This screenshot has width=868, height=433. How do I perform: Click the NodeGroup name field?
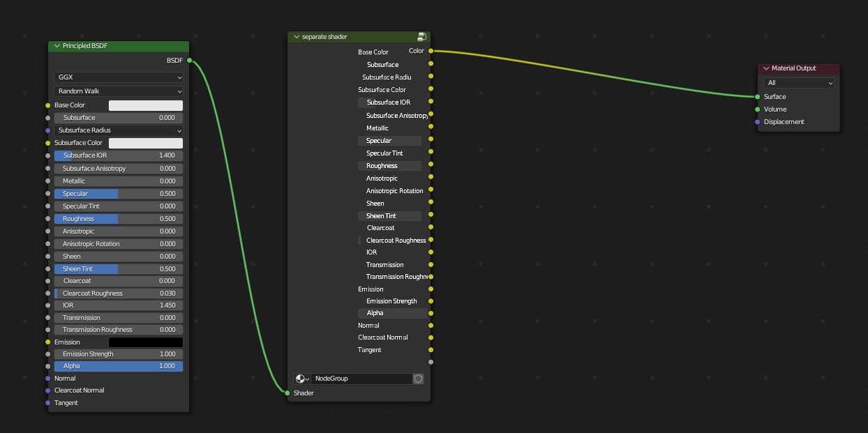[x=361, y=379]
